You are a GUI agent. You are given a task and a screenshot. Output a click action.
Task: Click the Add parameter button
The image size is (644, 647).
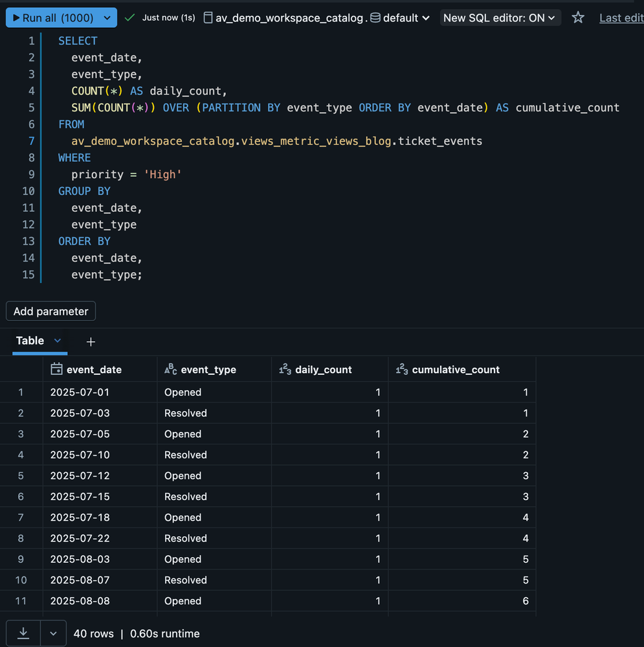coord(50,312)
